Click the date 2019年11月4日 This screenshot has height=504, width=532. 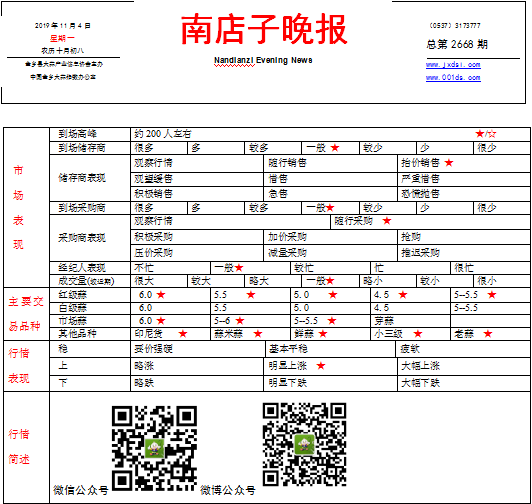click(62, 25)
